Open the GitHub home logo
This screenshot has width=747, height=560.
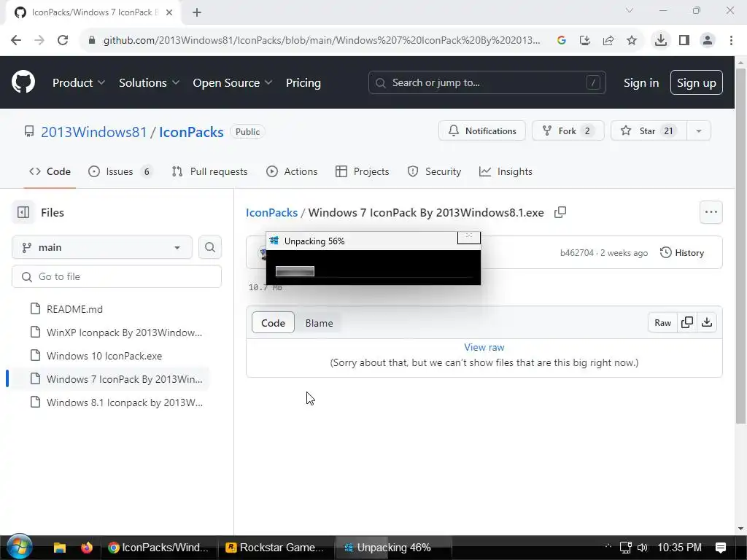pos(23,82)
